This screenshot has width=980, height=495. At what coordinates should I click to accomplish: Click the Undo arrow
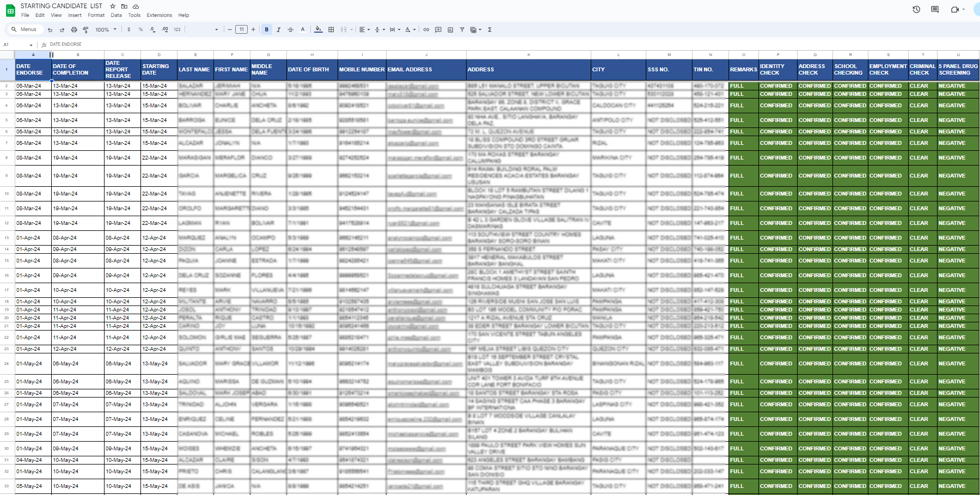50,30
